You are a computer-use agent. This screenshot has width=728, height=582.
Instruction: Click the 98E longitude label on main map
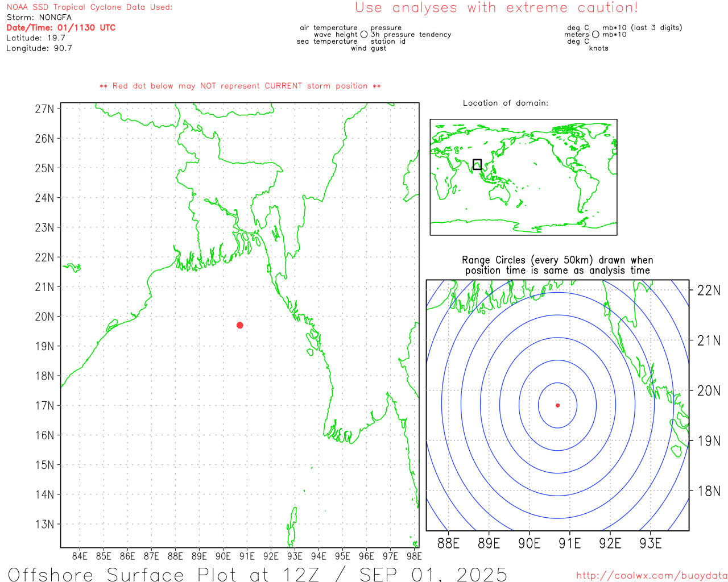(414, 556)
